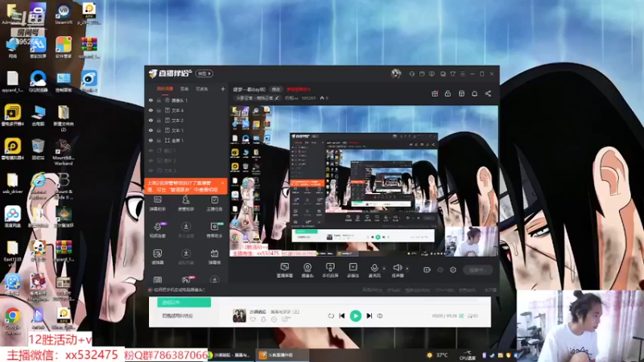This screenshot has height=362, width=644.
Task: Switch to the third scene tab
Action: [202, 88]
